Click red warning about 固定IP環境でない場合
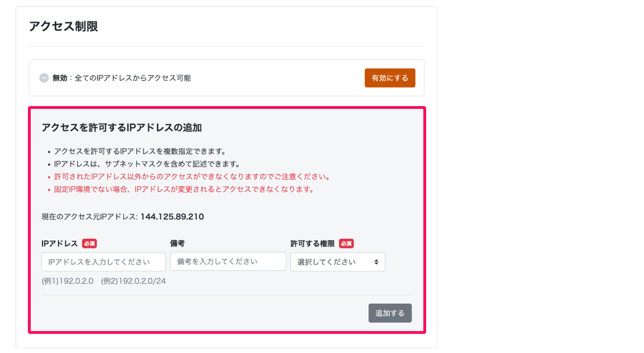 point(184,189)
